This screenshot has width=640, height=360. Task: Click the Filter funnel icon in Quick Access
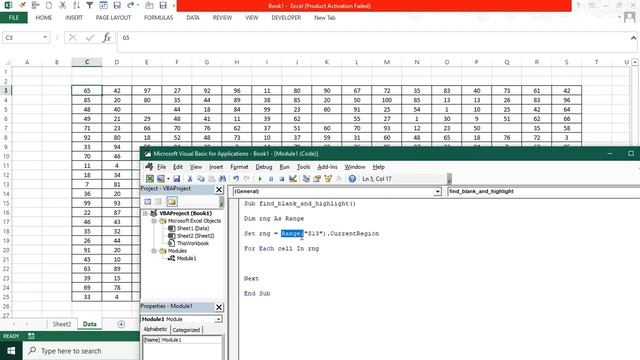[x=90, y=5]
